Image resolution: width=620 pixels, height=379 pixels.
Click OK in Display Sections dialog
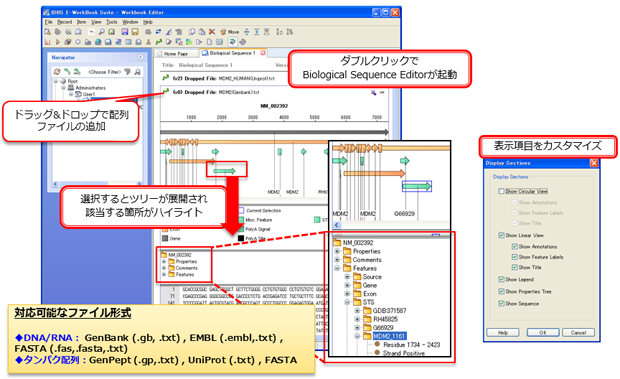pyautogui.click(x=542, y=333)
